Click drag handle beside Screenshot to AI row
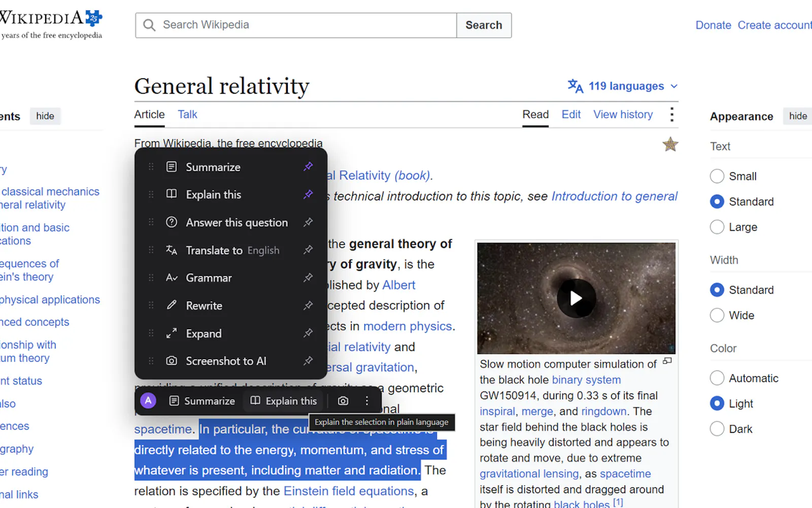The height and width of the screenshot is (508, 812). (151, 361)
